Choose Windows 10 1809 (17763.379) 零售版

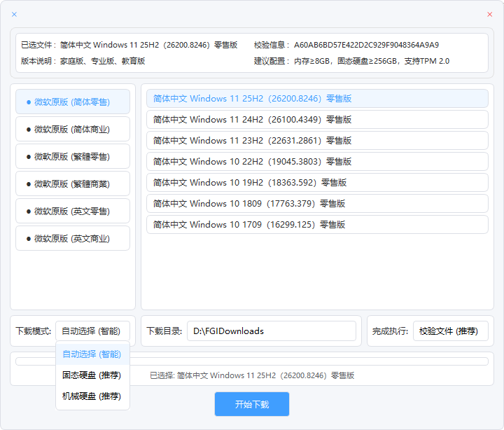point(317,204)
